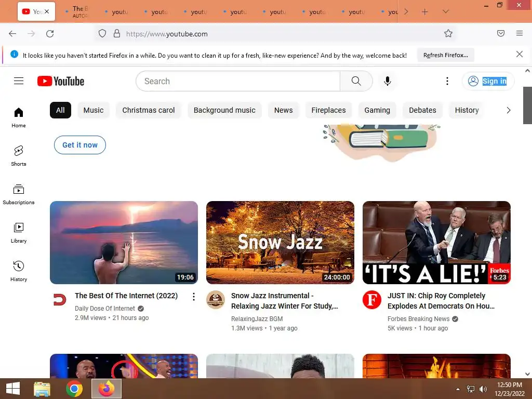This screenshot has height=399, width=532.
Task: Show hidden system tray icons
Action: tap(458, 389)
